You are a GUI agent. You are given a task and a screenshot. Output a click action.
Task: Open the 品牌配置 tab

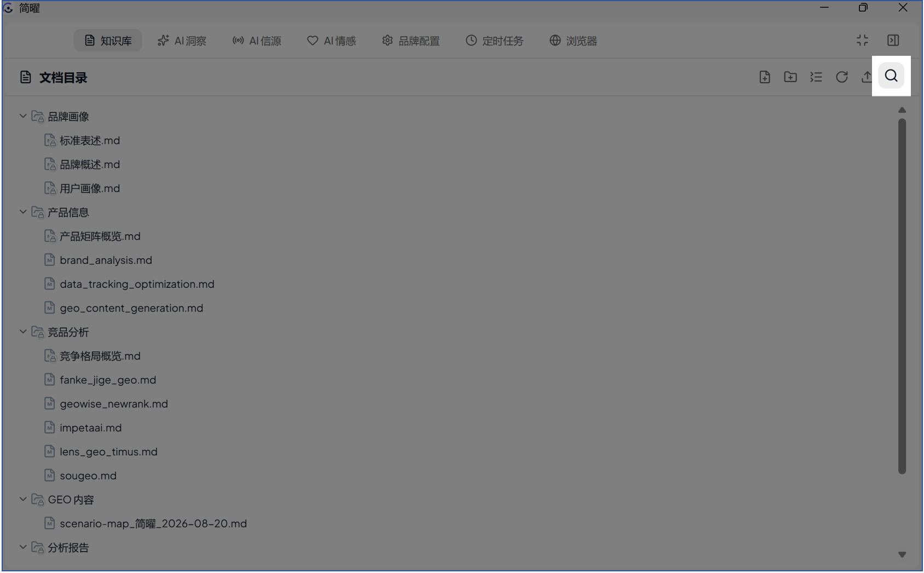tap(411, 40)
